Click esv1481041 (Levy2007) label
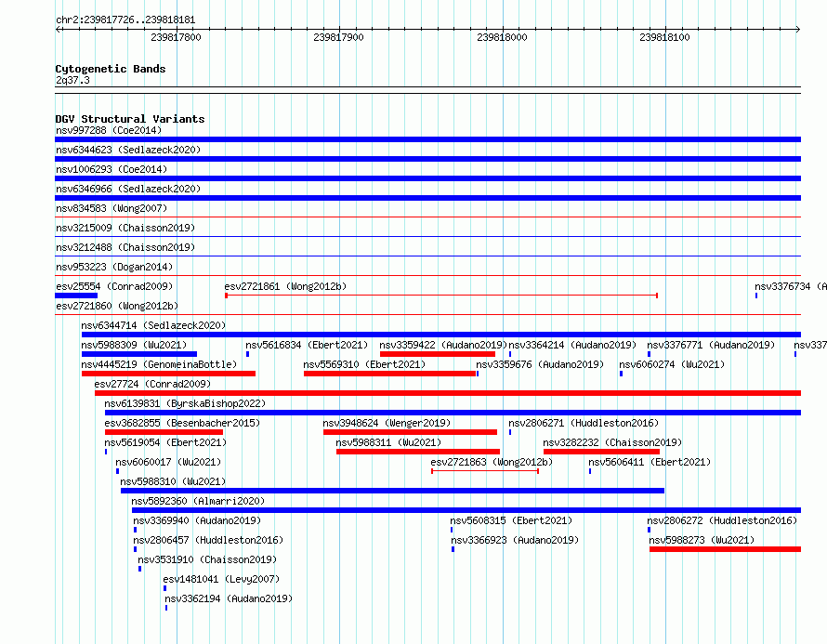Screen dimensions: 827x644 click(x=221, y=579)
